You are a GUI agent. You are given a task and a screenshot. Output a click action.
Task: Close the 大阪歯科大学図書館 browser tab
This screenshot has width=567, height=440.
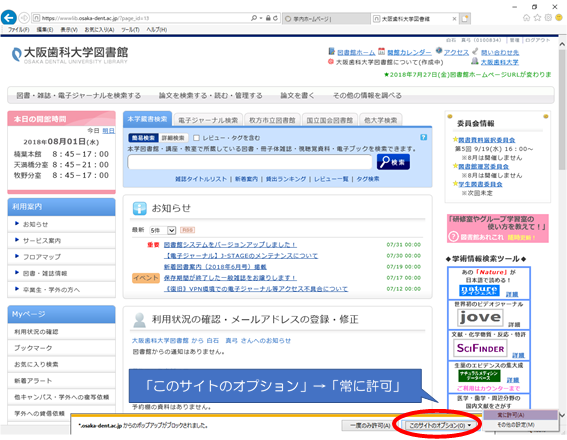tap(454, 19)
